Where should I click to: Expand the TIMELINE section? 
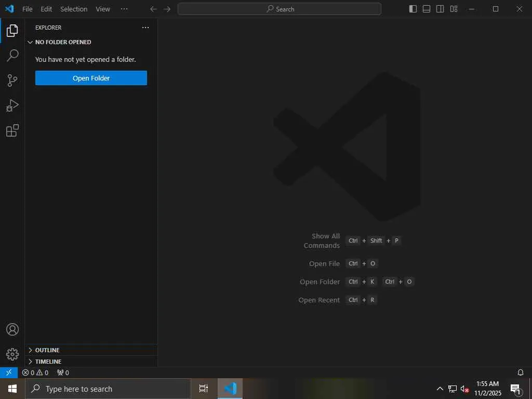pos(91,362)
